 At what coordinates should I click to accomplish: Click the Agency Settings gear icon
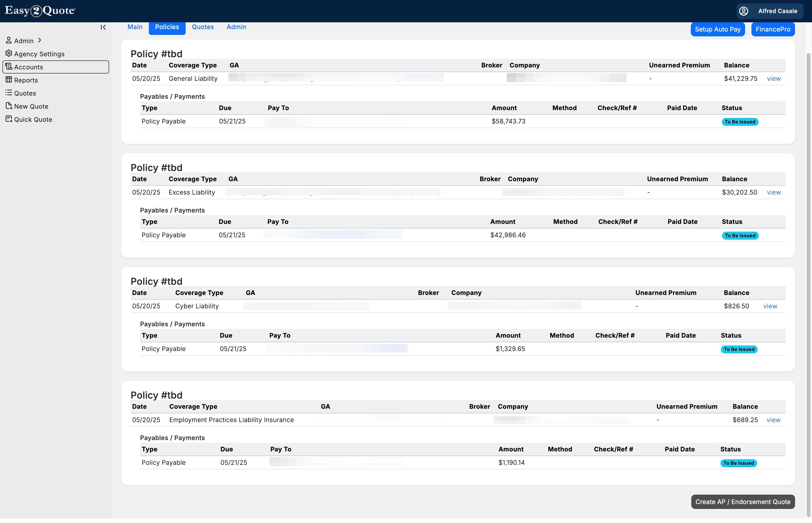click(8, 53)
